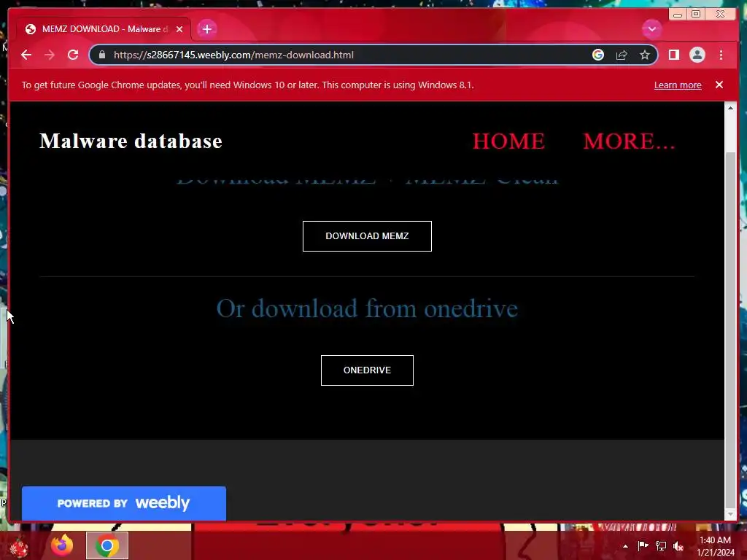Image resolution: width=747 pixels, height=560 pixels.
Task: Click the muted volume tray icon
Action: tap(678, 546)
